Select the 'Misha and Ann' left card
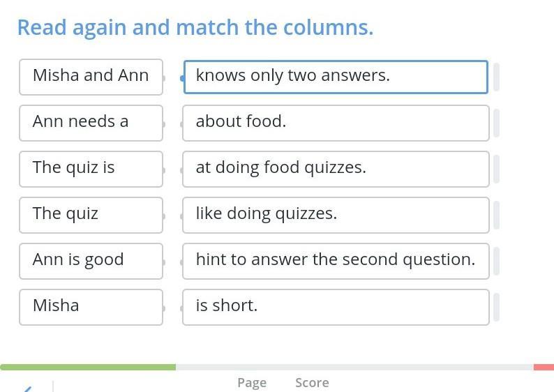Image resolution: width=554 pixels, height=392 pixels. tap(91, 76)
